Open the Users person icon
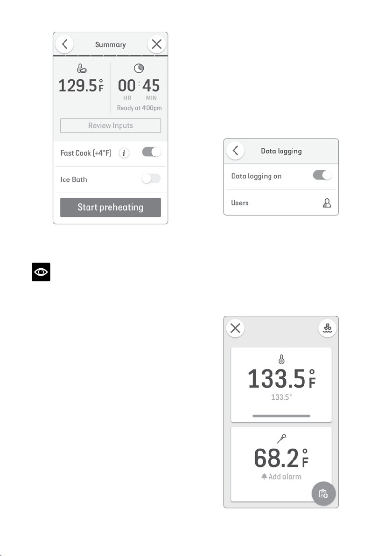This screenshot has width=392, height=556. (x=327, y=203)
